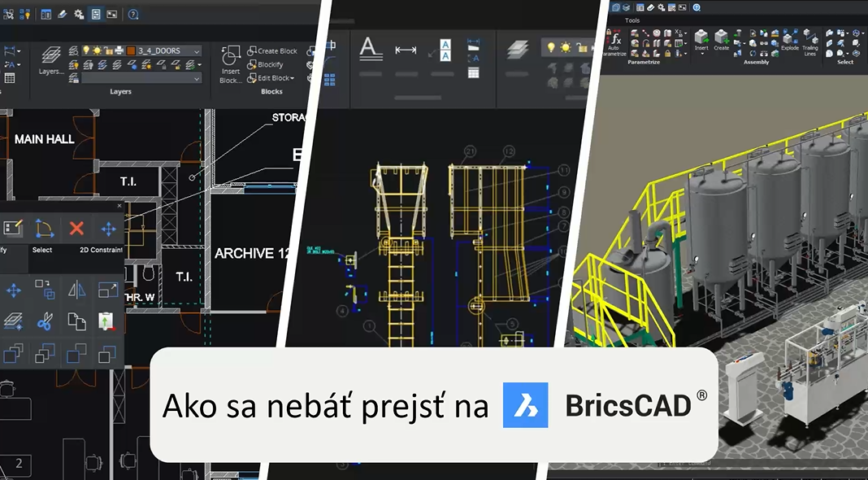Screen dimensions: 868x480
Task: Click the Text A tool in middle ribbon
Action: 371,49
